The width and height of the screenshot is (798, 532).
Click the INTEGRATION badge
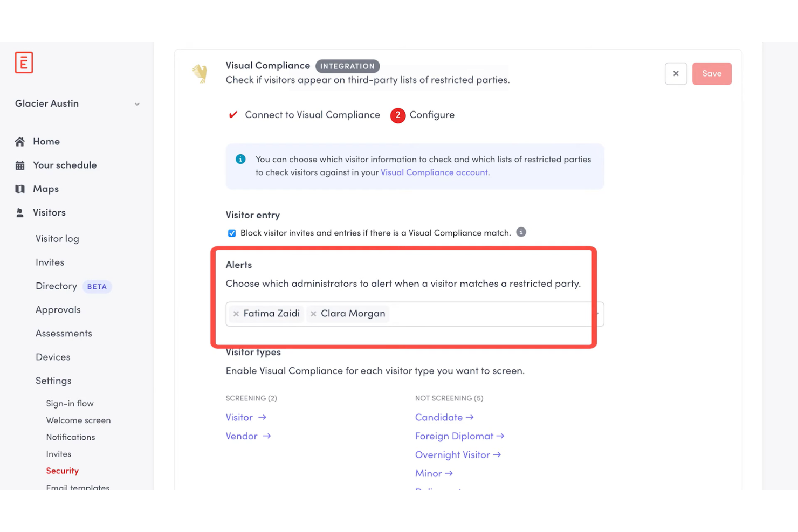[x=348, y=66]
